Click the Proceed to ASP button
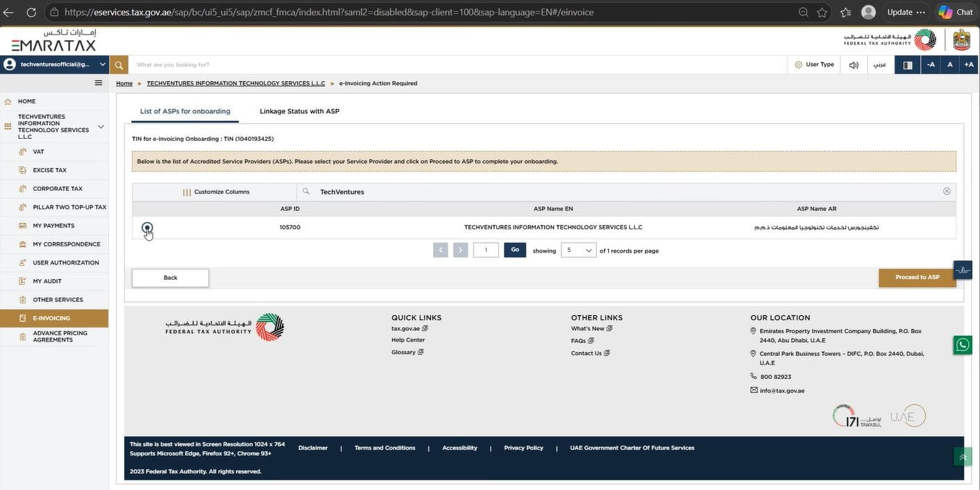 [917, 278]
